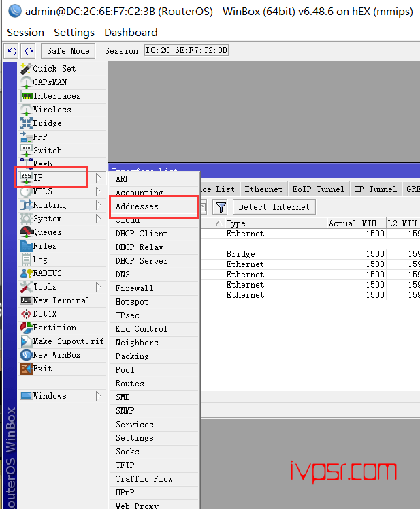Open Services from IP submenu
The image size is (420, 509).
(x=154, y=425)
